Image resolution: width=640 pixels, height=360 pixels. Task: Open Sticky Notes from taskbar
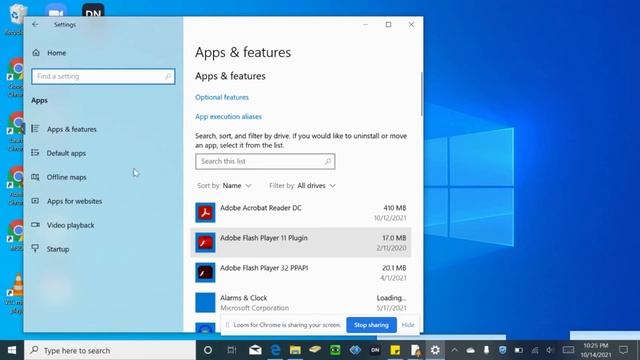395,350
